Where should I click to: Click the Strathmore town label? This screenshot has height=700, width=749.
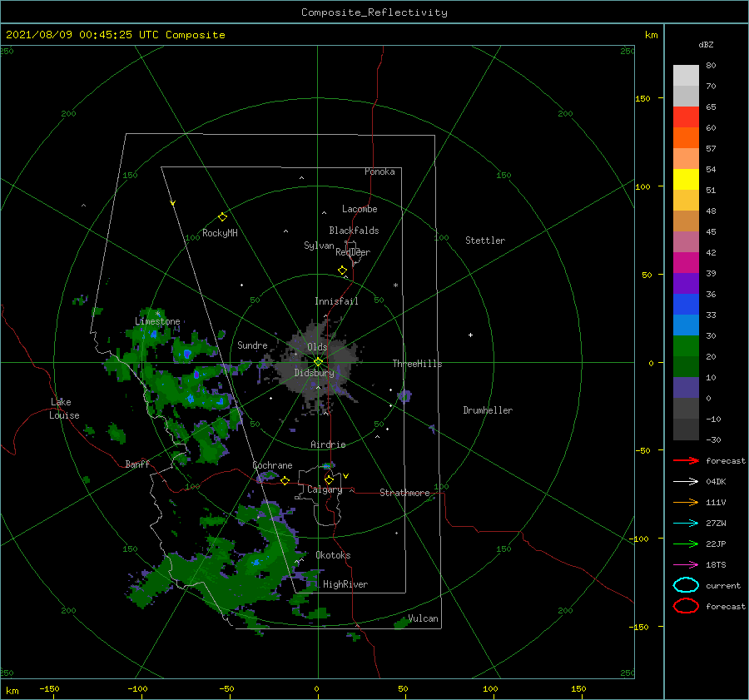tap(404, 493)
